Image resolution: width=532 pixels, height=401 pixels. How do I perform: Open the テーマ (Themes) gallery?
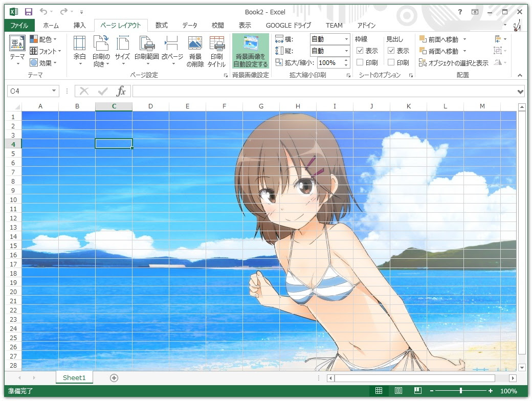click(17, 50)
